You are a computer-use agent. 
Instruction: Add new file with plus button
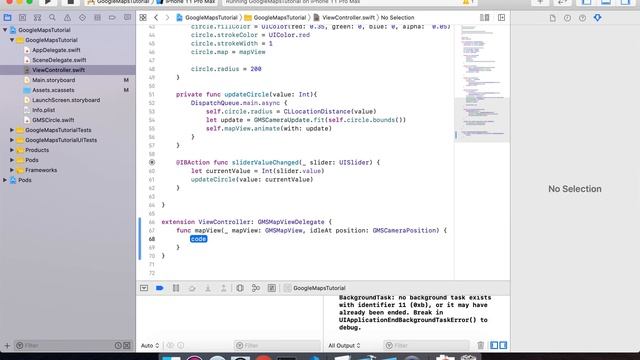(7, 345)
